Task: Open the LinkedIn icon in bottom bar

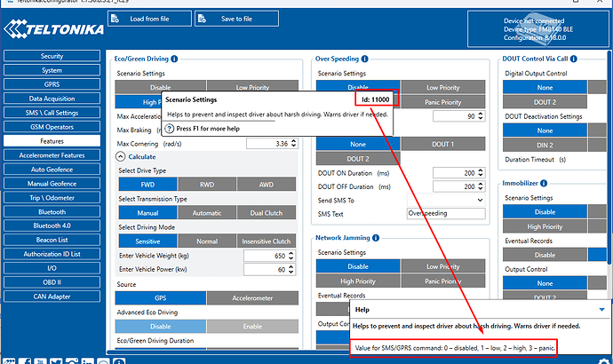Action: tap(88, 361)
